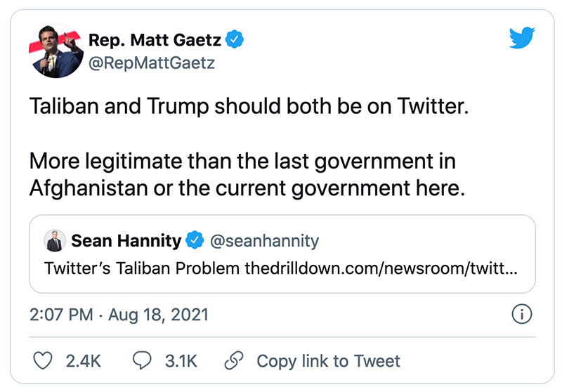Click the verified badge beside Sean Hannity
The image size is (562, 392).
tap(195, 242)
